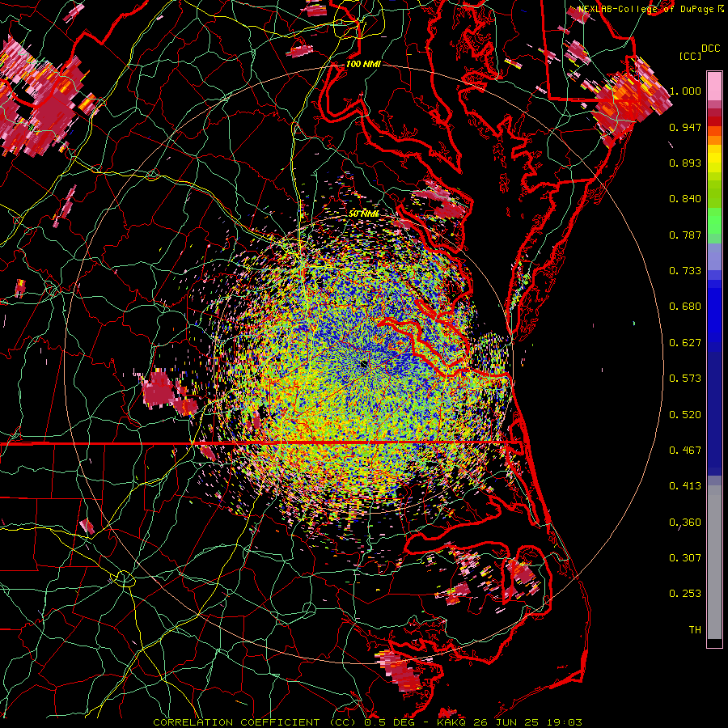Pick the gray segment of the color bar

click(714, 562)
